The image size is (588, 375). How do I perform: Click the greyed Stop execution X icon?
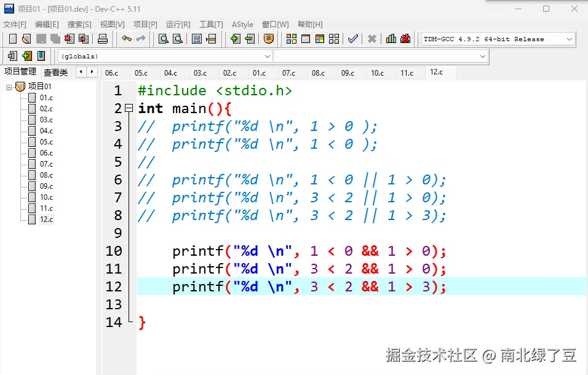click(371, 39)
